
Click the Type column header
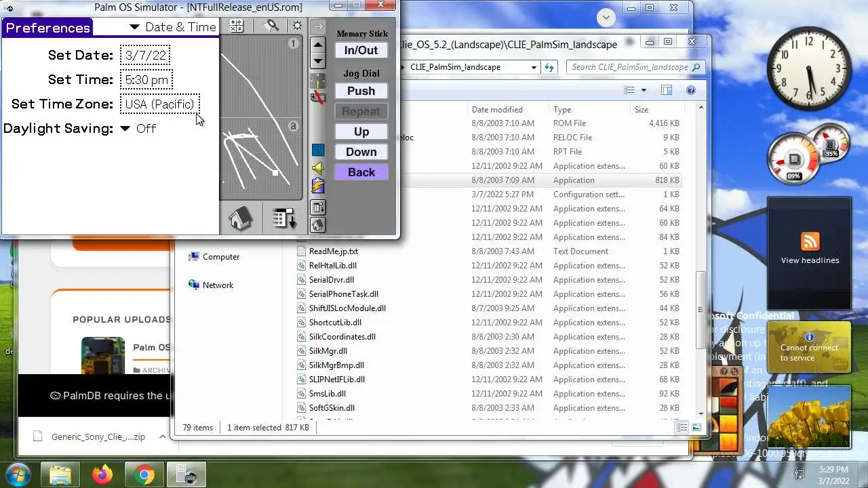click(589, 110)
